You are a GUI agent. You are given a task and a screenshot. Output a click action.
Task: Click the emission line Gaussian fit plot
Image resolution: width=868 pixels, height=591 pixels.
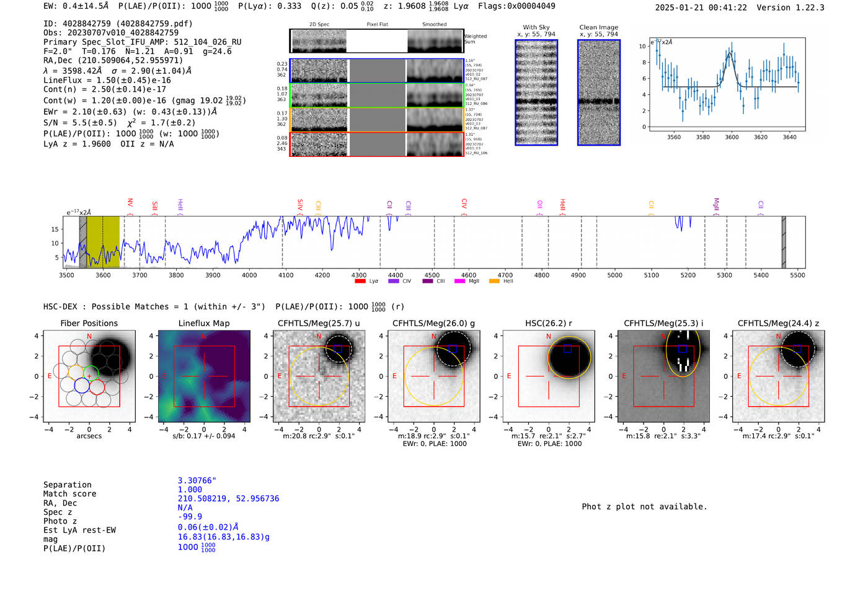(727, 84)
